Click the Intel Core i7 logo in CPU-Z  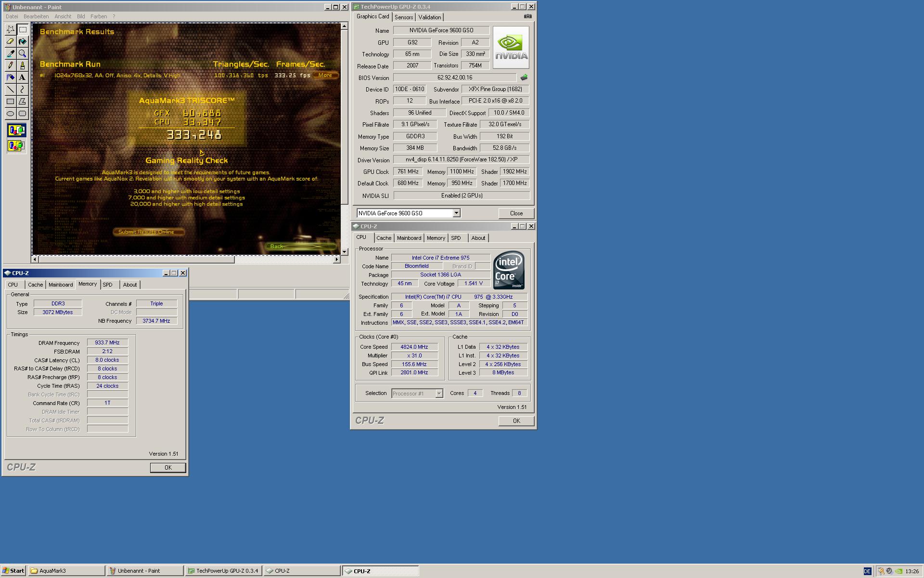[x=509, y=270]
